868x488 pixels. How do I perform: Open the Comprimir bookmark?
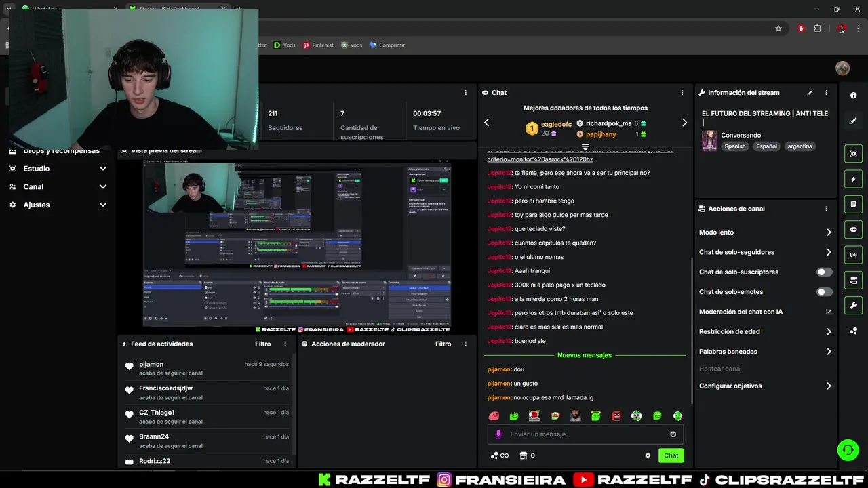(387, 45)
